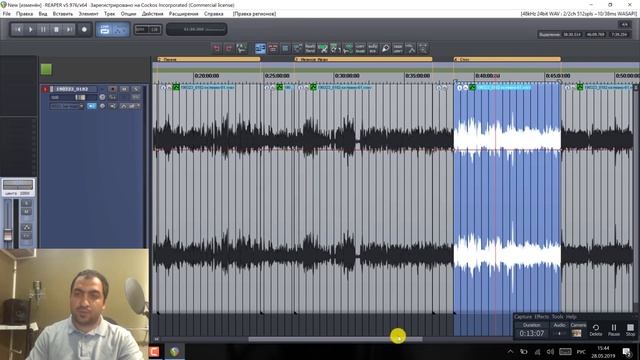Image resolution: width=640 pixels, height=360 pixels.
Task: Click the green FX icon on first item
Action: tap(176, 87)
